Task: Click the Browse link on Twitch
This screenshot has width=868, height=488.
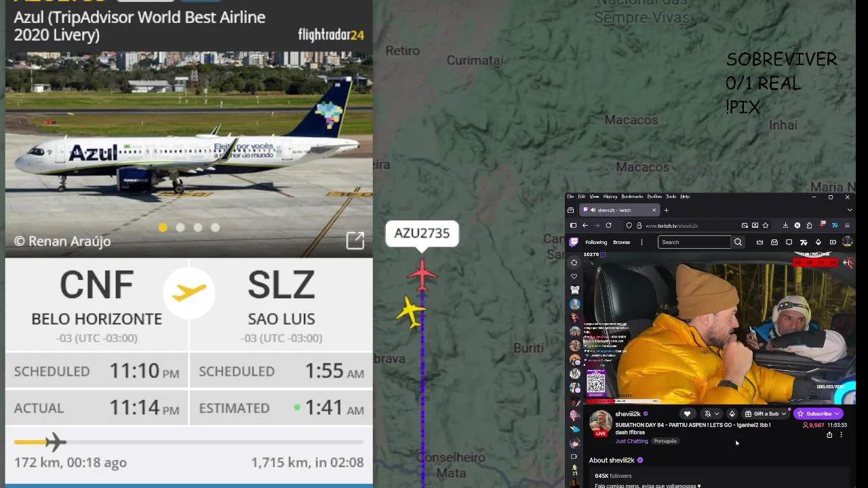Action: pos(622,242)
